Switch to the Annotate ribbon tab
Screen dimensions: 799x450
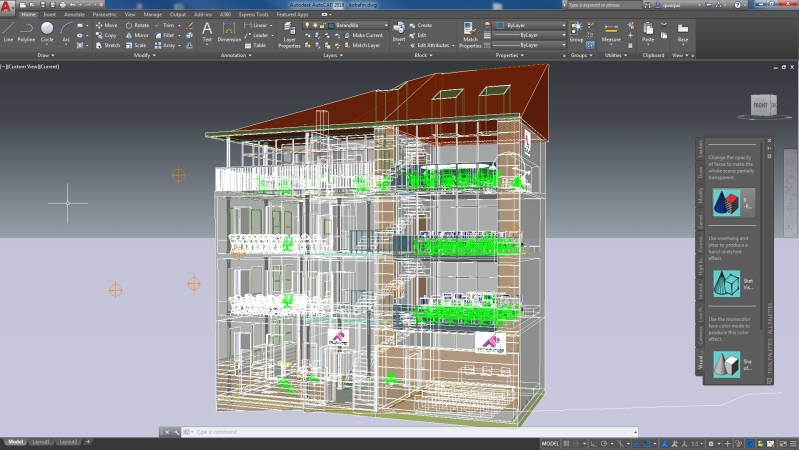click(x=74, y=15)
